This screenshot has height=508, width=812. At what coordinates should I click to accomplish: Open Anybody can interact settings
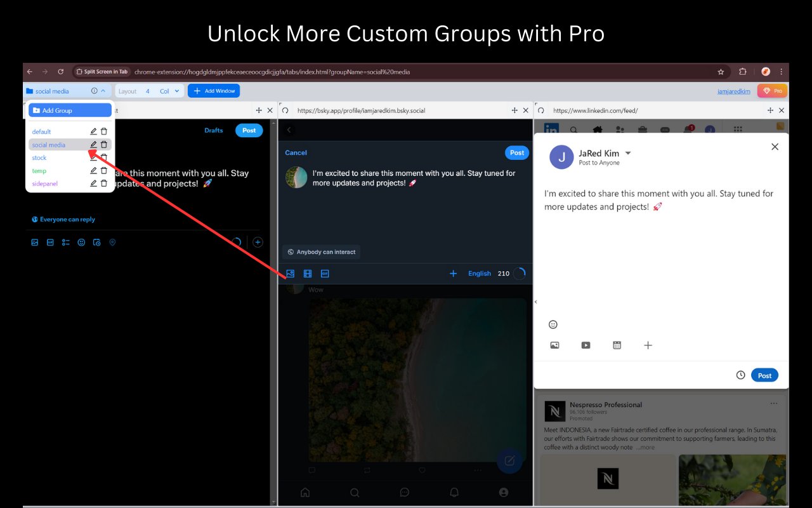click(322, 252)
